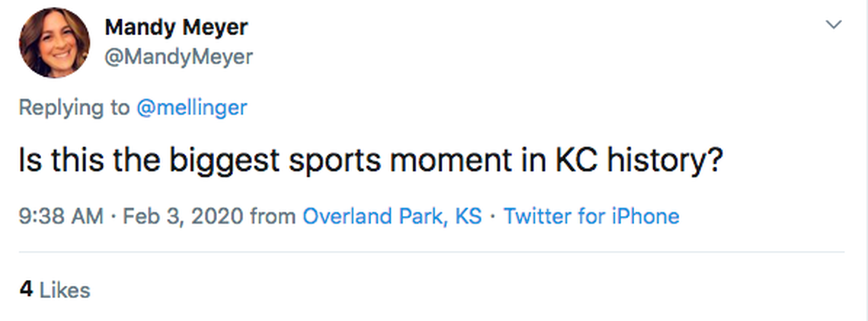This screenshot has height=321, width=868.
Task: Click the @MandyMeyer handle
Action: [x=178, y=56]
